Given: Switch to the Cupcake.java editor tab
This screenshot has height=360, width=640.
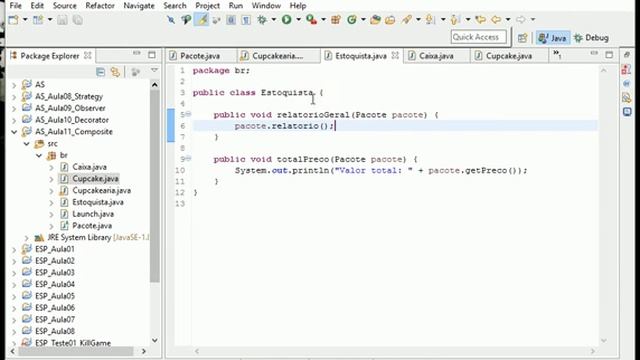Looking at the screenshot, I should pos(509,56).
